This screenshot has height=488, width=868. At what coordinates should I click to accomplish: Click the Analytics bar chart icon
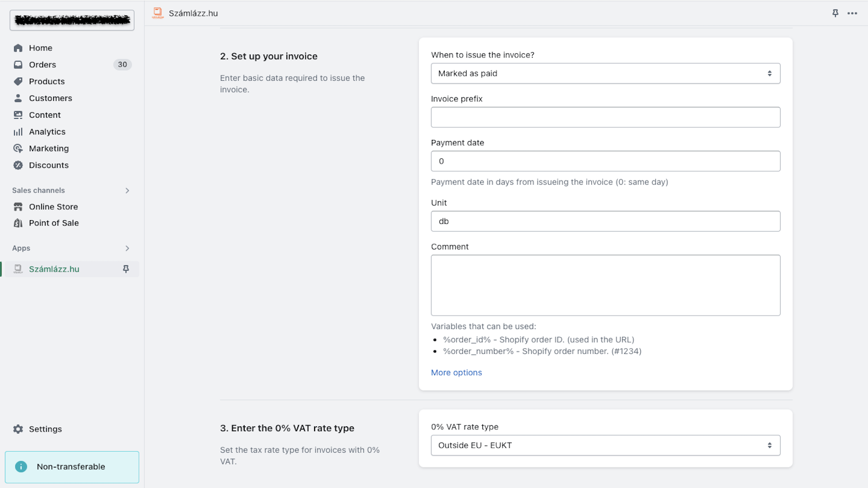tap(18, 132)
